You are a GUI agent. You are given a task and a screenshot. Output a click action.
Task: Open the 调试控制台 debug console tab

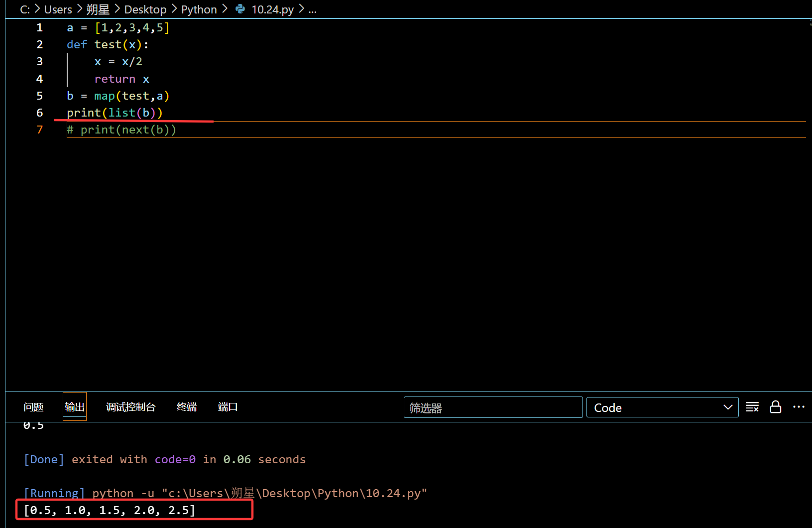tap(130, 407)
